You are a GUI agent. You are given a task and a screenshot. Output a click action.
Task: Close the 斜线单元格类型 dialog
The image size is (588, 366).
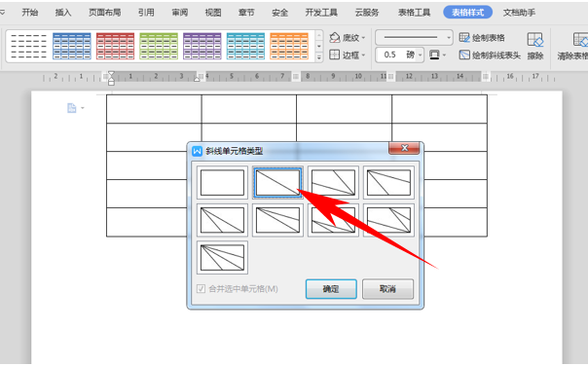(x=404, y=148)
